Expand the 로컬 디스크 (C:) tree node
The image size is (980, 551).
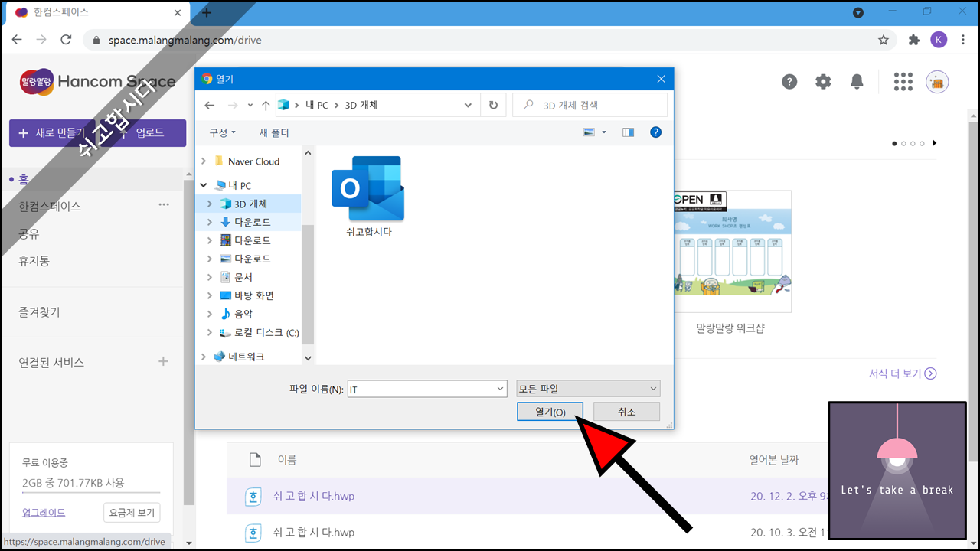[x=210, y=333]
